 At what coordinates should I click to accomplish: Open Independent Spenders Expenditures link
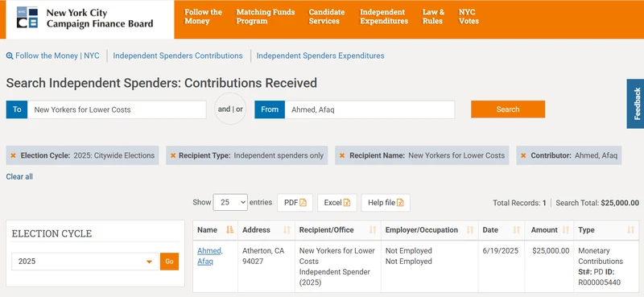point(320,56)
